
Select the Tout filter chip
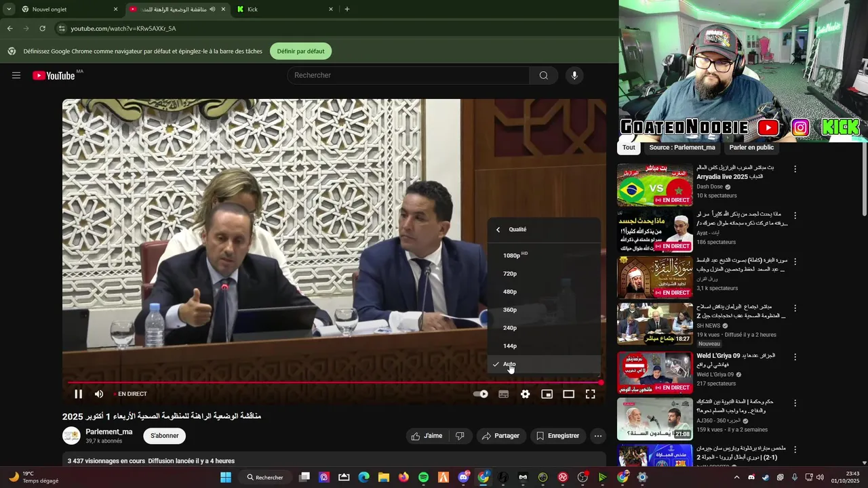click(x=629, y=147)
